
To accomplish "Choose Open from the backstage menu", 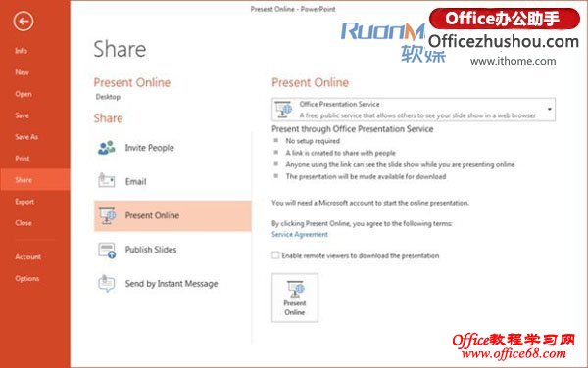I will (24, 94).
